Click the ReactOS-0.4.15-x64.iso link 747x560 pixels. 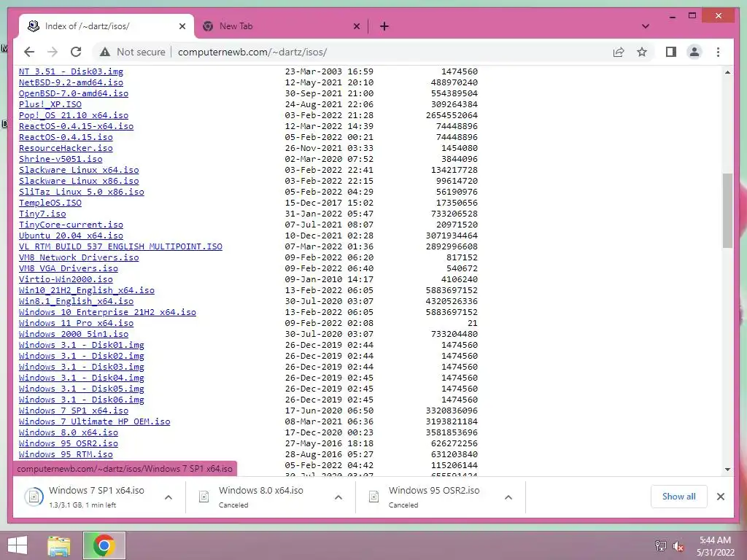click(x=76, y=126)
